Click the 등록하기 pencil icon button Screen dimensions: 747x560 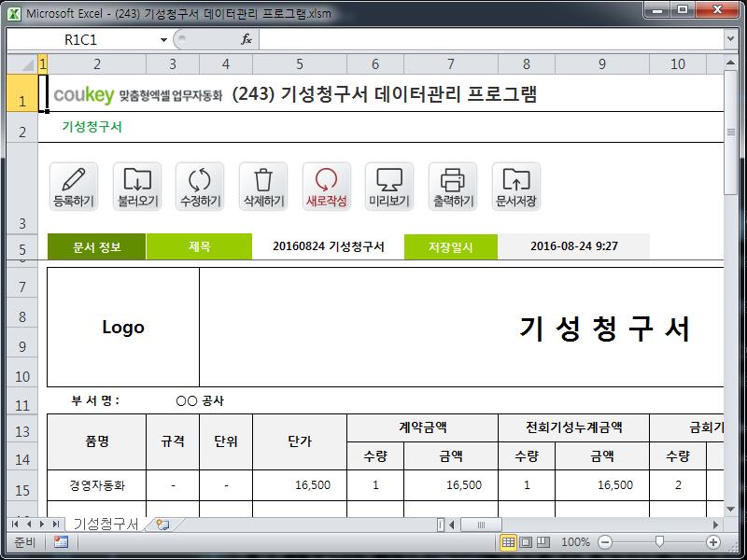click(x=74, y=187)
